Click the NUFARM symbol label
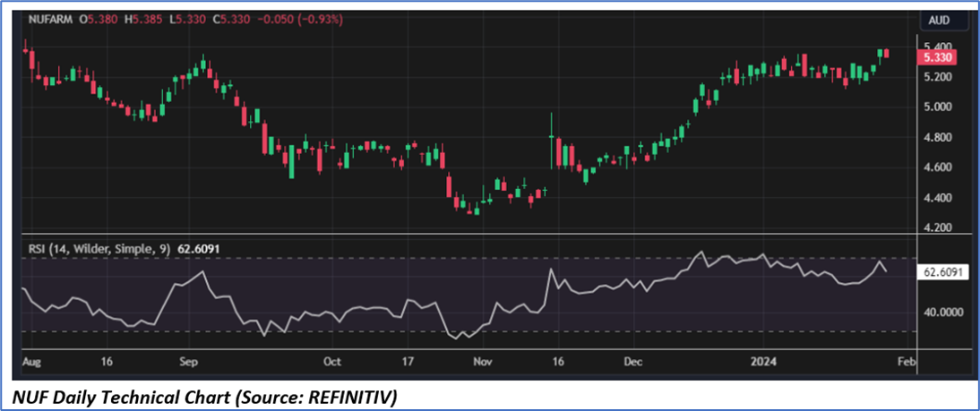Image resolution: width=980 pixels, height=411 pixels. click(51, 20)
